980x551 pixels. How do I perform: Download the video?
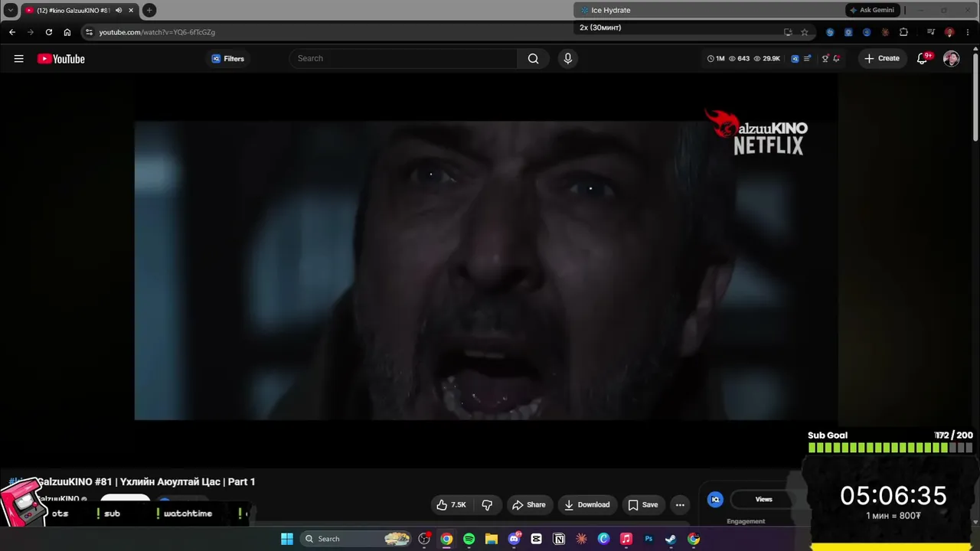(x=587, y=505)
